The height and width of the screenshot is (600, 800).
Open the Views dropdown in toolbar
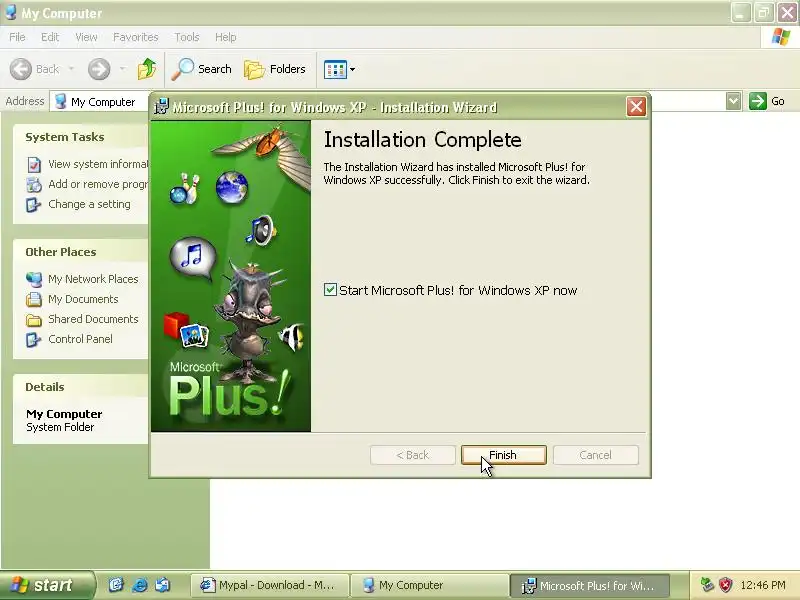click(x=340, y=69)
